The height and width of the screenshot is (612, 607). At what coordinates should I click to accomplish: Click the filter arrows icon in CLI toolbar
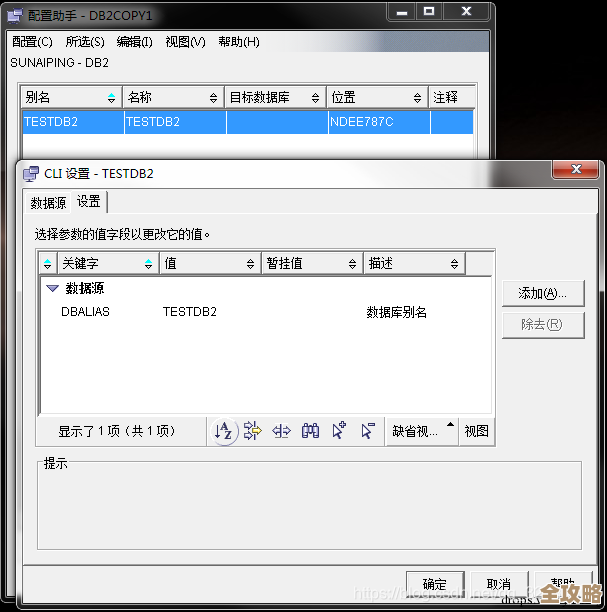253,431
